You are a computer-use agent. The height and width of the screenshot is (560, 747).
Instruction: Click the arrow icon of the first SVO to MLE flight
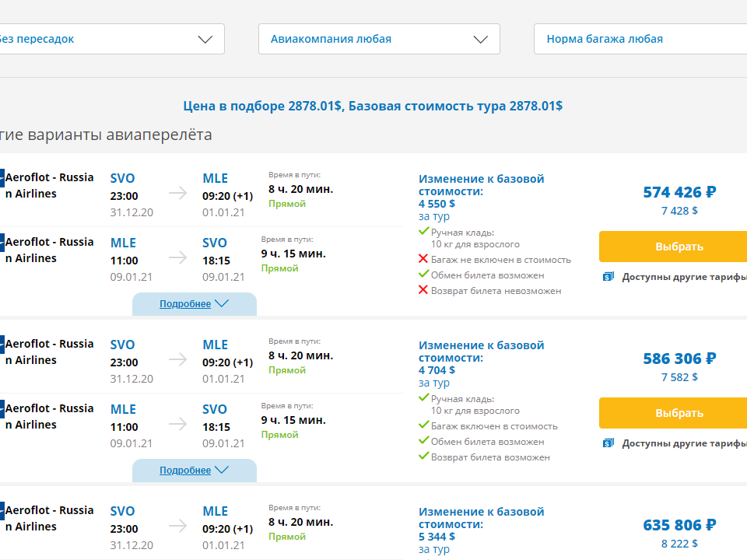(x=177, y=194)
